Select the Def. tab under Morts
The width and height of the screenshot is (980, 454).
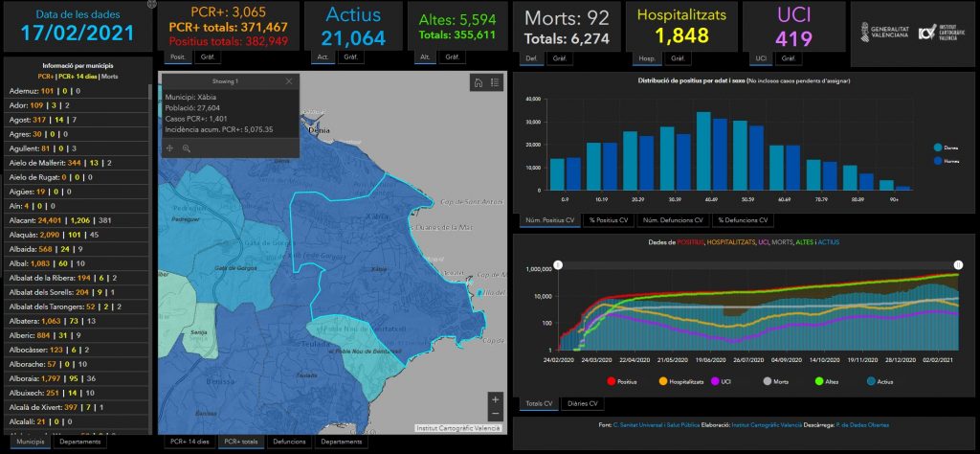click(532, 58)
